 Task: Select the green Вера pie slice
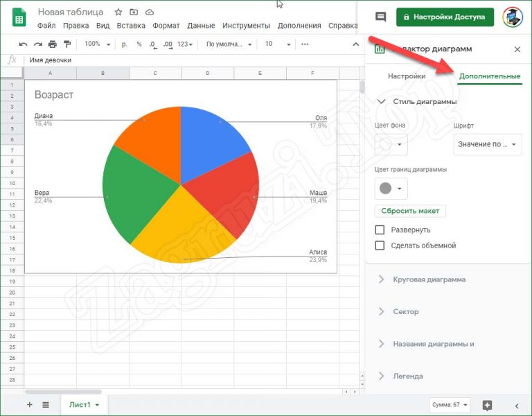click(137, 193)
